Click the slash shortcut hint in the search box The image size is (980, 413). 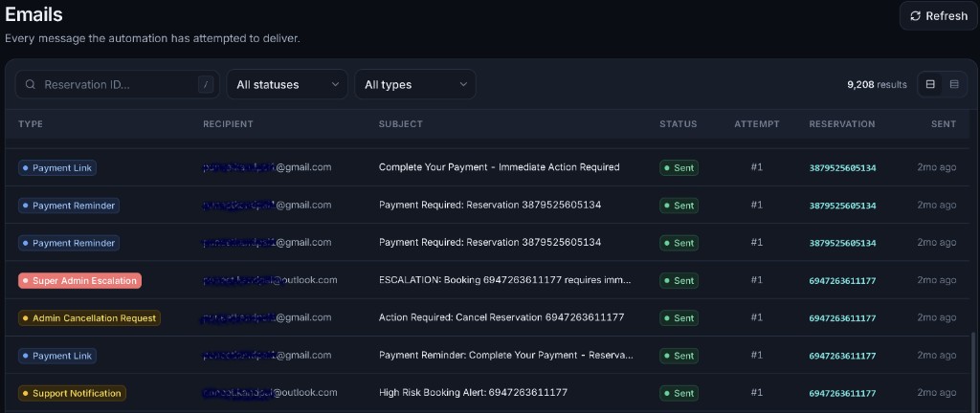click(206, 84)
